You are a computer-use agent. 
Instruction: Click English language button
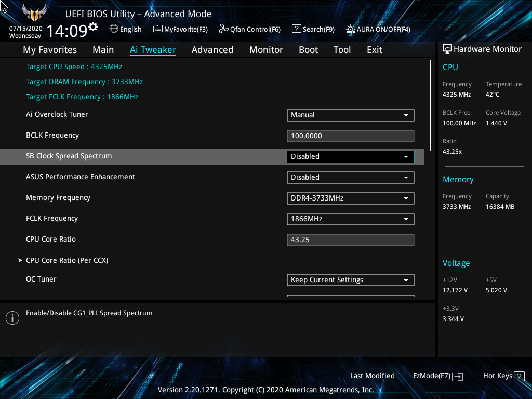pos(126,29)
